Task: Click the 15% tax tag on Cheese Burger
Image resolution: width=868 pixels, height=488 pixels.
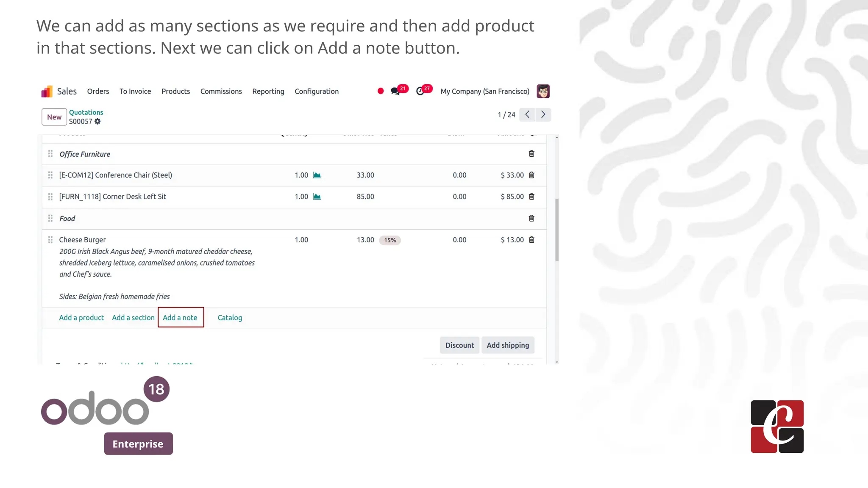Action: (390, 240)
